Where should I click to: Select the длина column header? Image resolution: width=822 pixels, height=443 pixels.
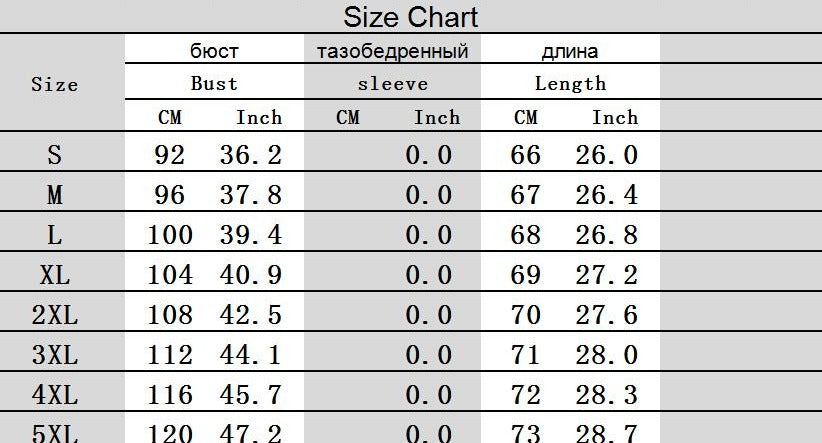pyautogui.click(x=570, y=51)
